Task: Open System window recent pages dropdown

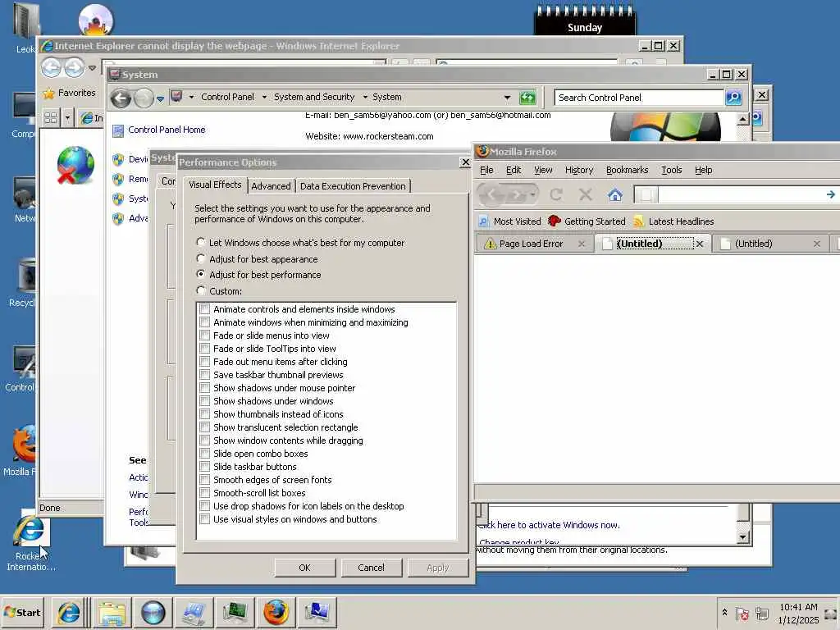Action: pyautogui.click(x=160, y=98)
